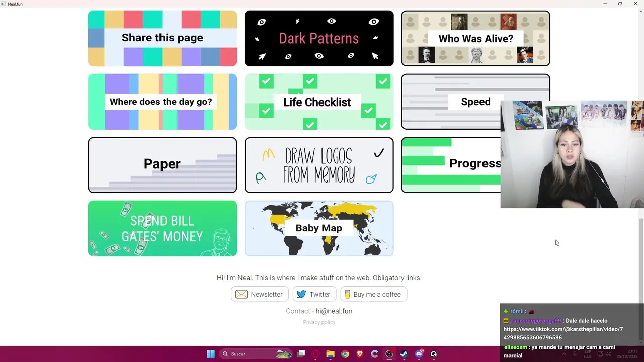Click the taskbar Buscar search box
Image resolution: width=644 pixels, height=362 pixels.
(x=257, y=354)
